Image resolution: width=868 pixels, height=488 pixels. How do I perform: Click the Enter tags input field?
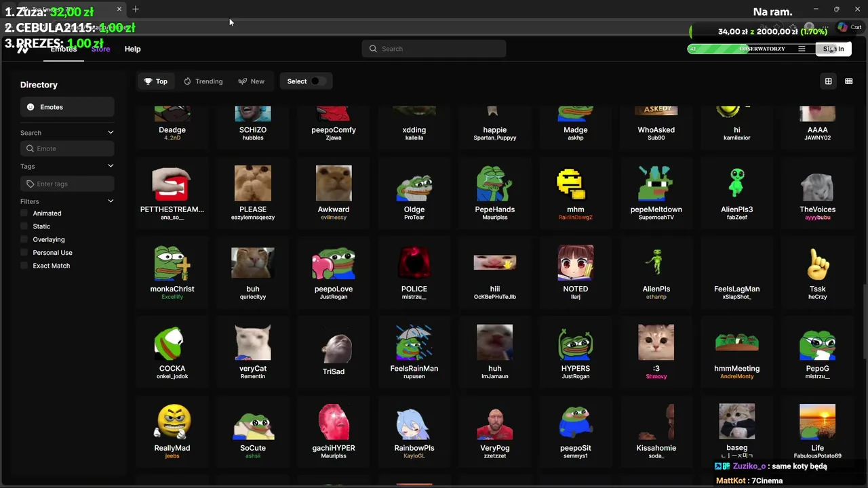coord(67,184)
